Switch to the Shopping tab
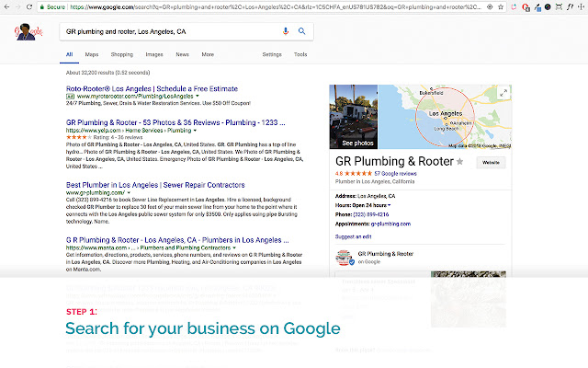Image resolution: width=588 pixels, height=368 pixels. [122, 54]
